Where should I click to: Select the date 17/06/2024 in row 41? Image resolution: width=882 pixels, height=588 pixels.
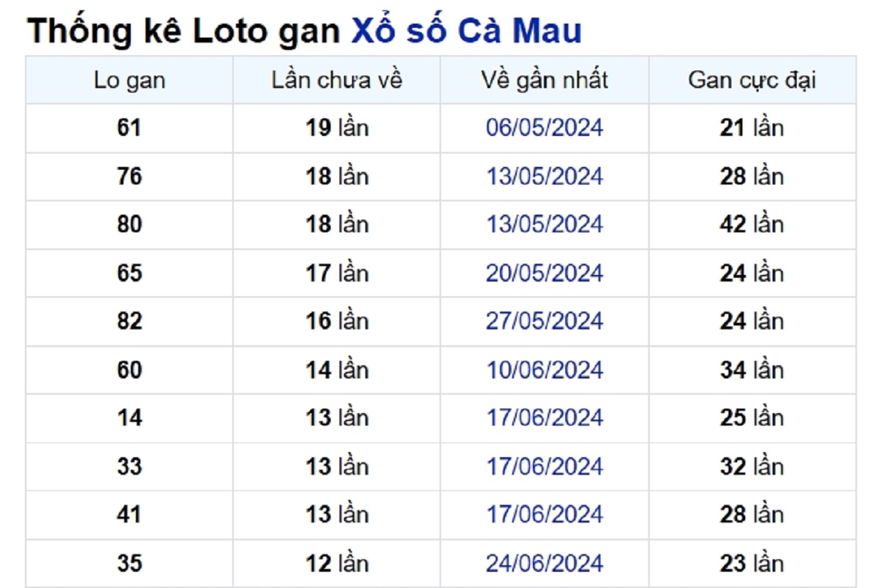[x=545, y=514]
